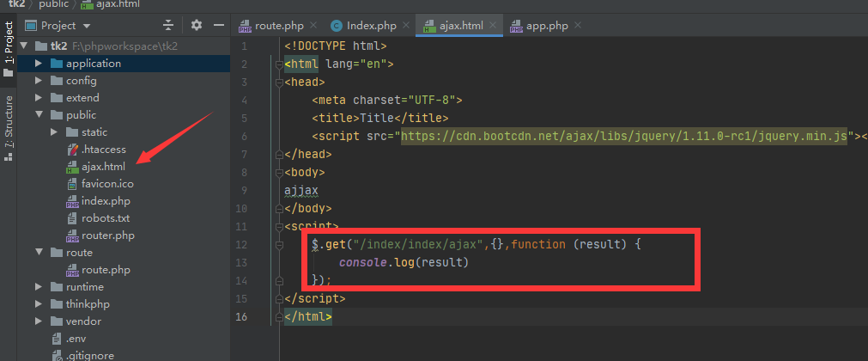Hide the Project panel with minimize icon
The width and height of the screenshot is (868, 361).
click(x=219, y=25)
